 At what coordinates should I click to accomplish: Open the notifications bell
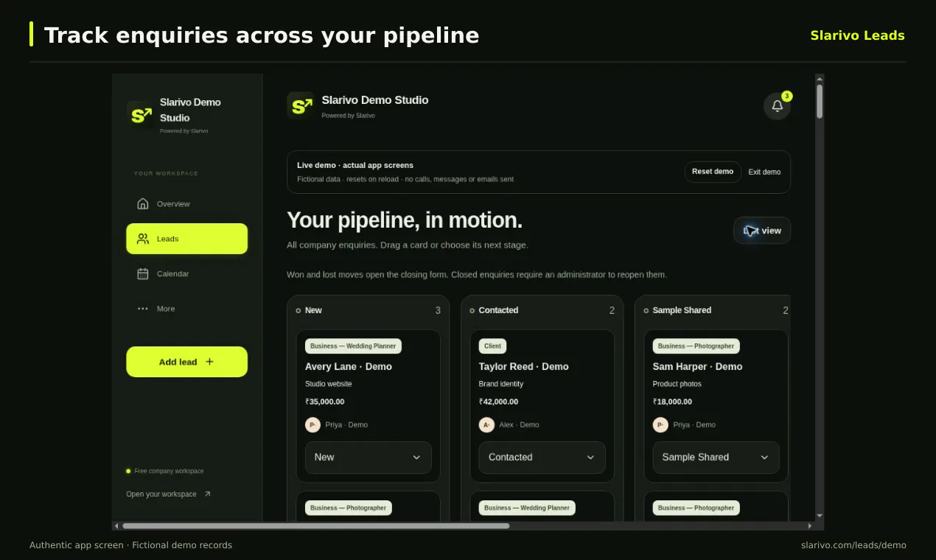pyautogui.click(x=777, y=106)
